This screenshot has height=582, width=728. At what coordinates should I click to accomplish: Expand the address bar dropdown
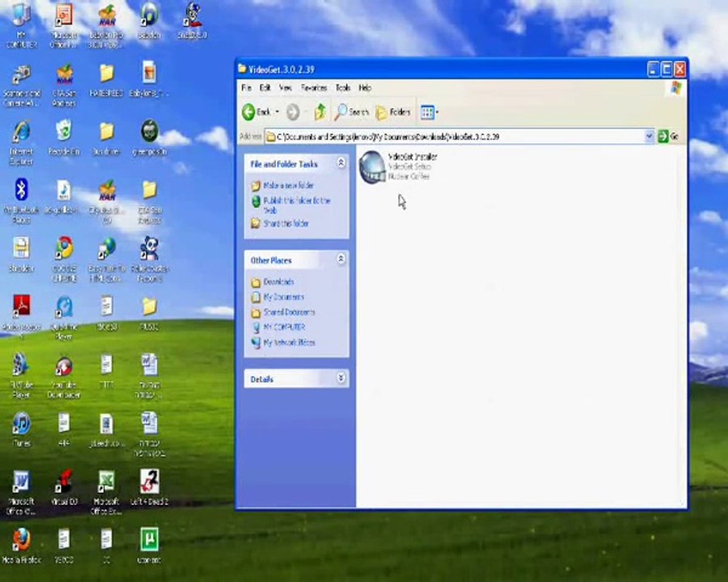tap(649, 136)
